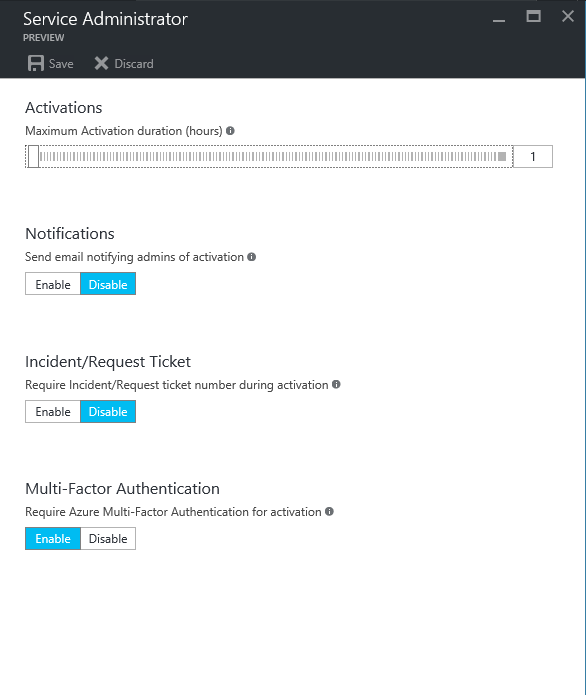The height and width of the screenshot is (695, 586).
Task: Click the Discard X icon
Action: 101,63
